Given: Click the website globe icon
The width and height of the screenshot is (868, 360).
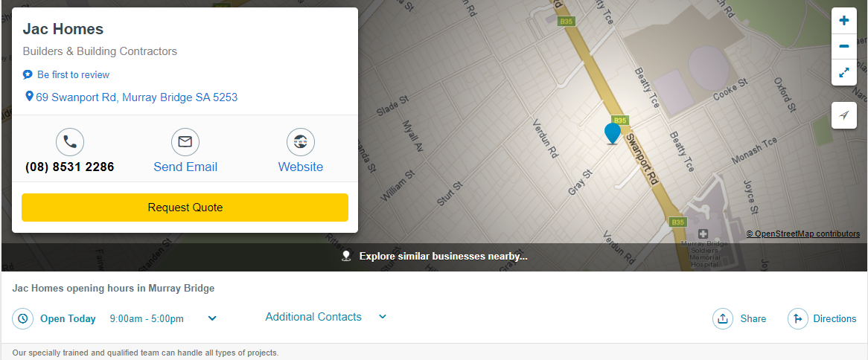Looking at the screenshot, I should [x=301, y=142].
